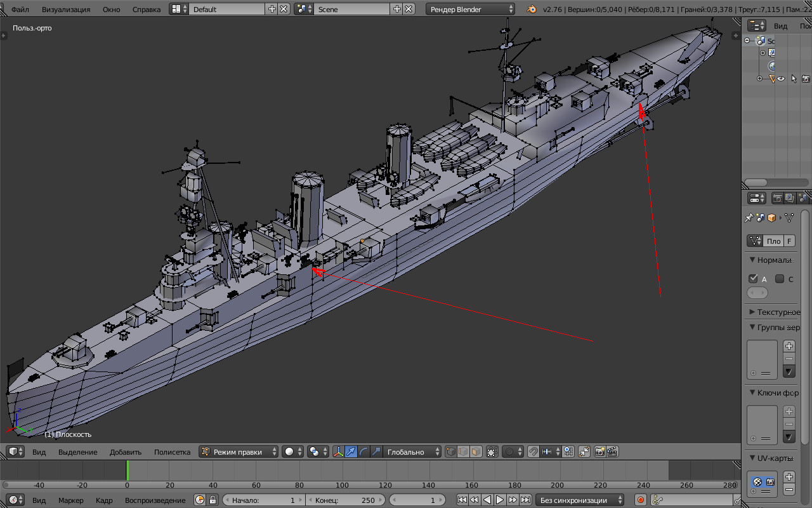Select the translate manipulator arrow icon

point(351,452)
